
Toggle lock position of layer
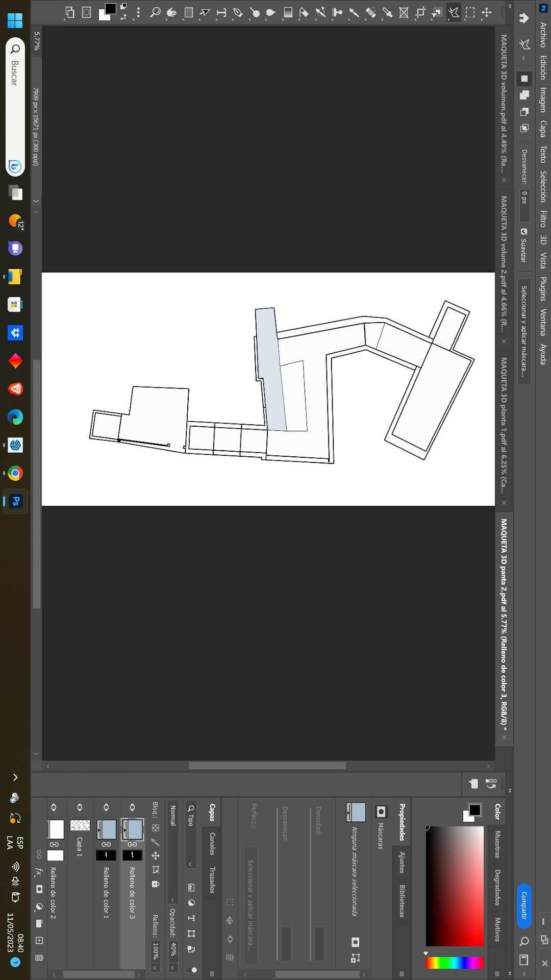tap(156, 855)
